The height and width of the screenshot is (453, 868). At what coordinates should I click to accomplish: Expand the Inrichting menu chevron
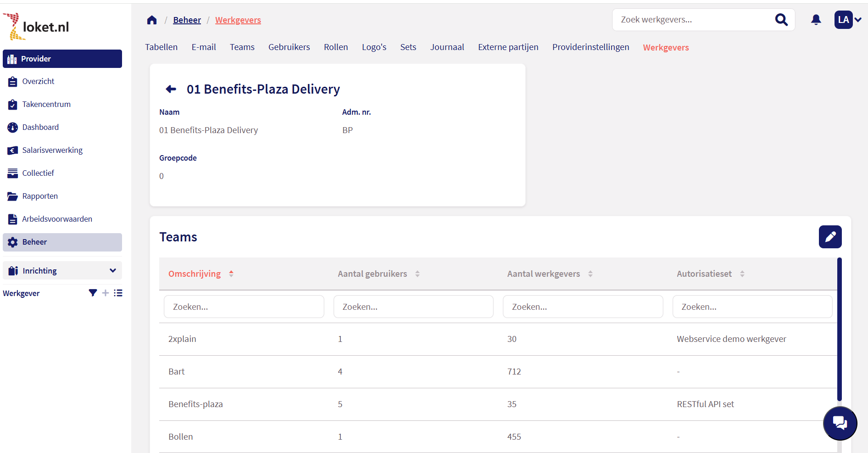[112, 270]
